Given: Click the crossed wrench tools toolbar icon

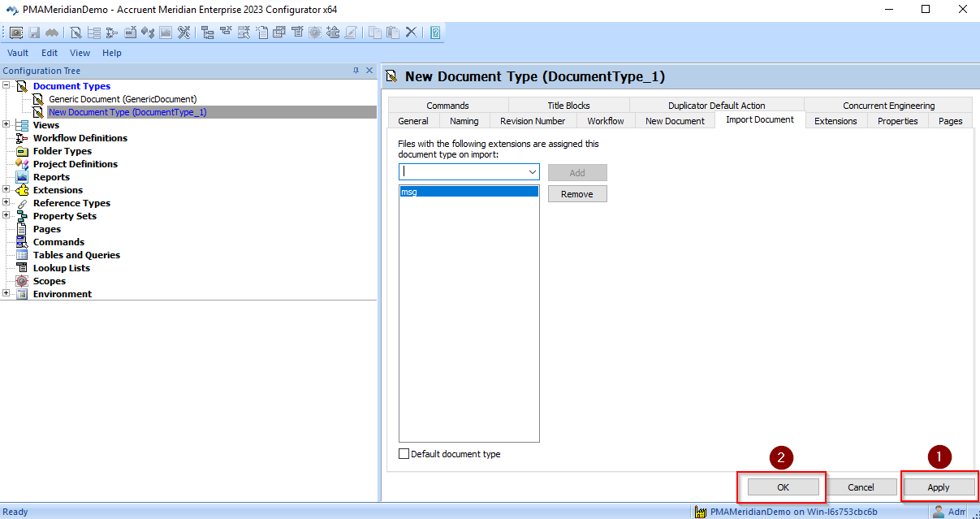Looking at the screenshot, I should point(184,32).
